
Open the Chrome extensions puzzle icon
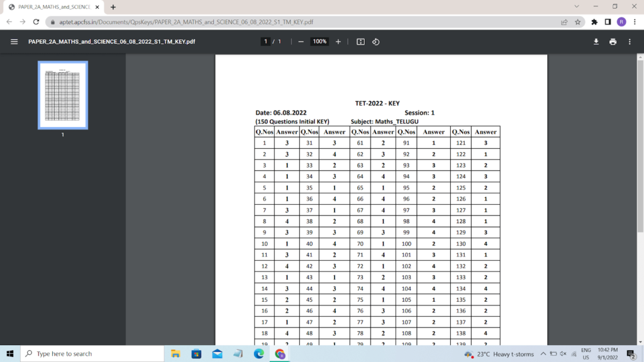click(594, 22)
